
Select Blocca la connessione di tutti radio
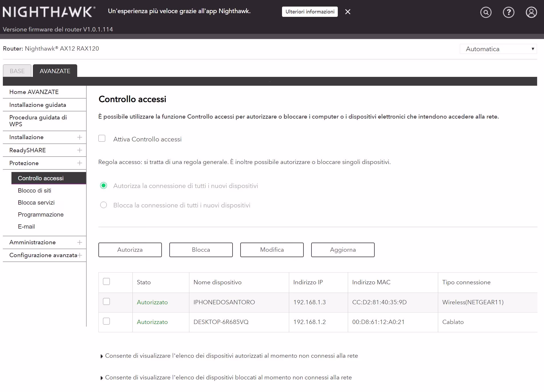(104, 205)
